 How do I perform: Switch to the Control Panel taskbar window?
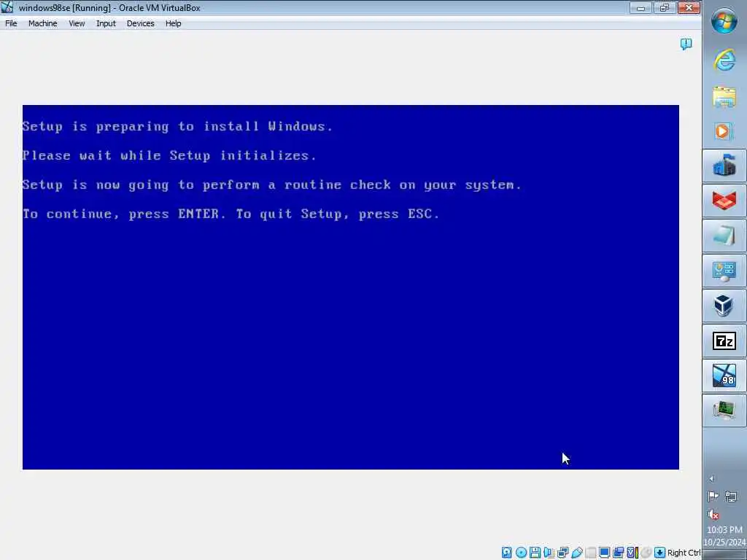point(724,271)
